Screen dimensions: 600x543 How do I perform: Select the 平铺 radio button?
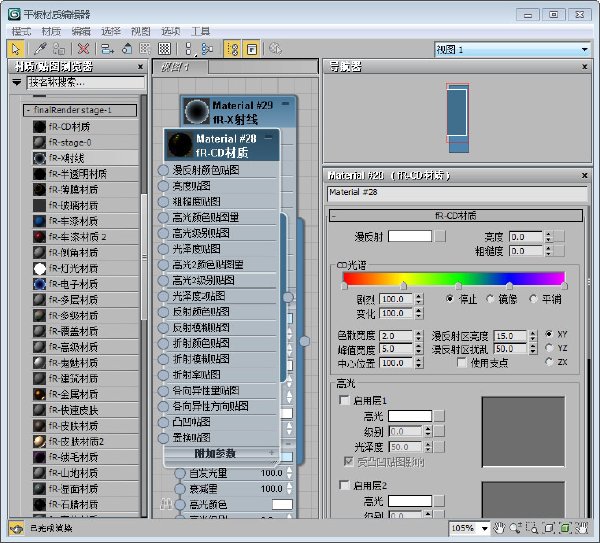[x=533, y=298]
